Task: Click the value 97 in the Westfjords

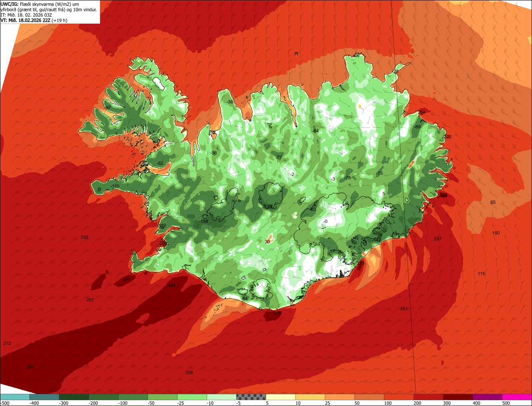Action: point(108,108)
